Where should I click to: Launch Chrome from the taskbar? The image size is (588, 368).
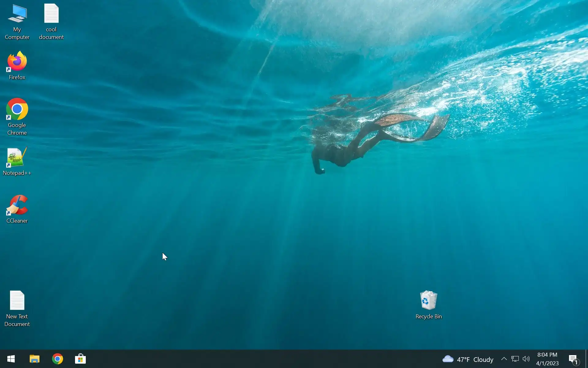58,359
